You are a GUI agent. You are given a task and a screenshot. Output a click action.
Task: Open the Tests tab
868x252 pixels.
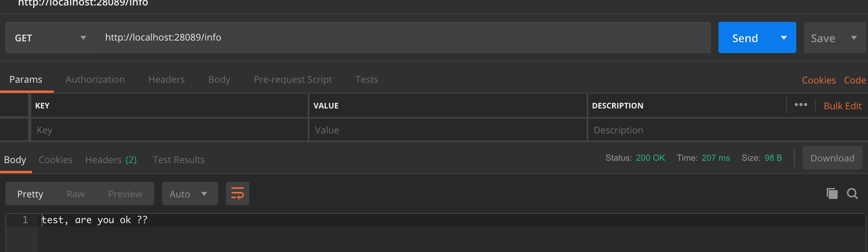click(367, 80)
